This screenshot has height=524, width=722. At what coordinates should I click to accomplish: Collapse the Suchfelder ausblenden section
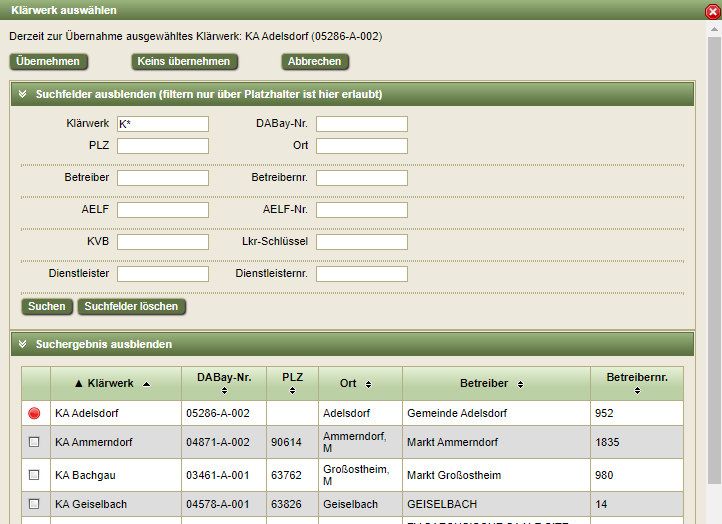(22, 95)
